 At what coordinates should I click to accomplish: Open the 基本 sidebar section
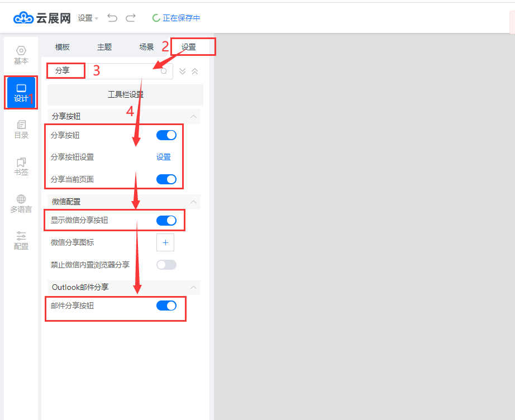pyautogui.click(x=21, y=55)
